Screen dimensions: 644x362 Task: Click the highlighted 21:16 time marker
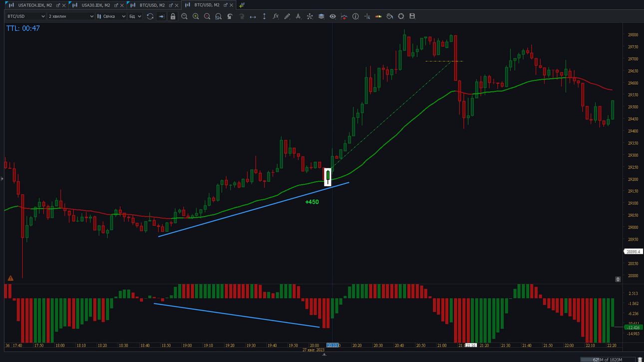click(x=471, y=345)
